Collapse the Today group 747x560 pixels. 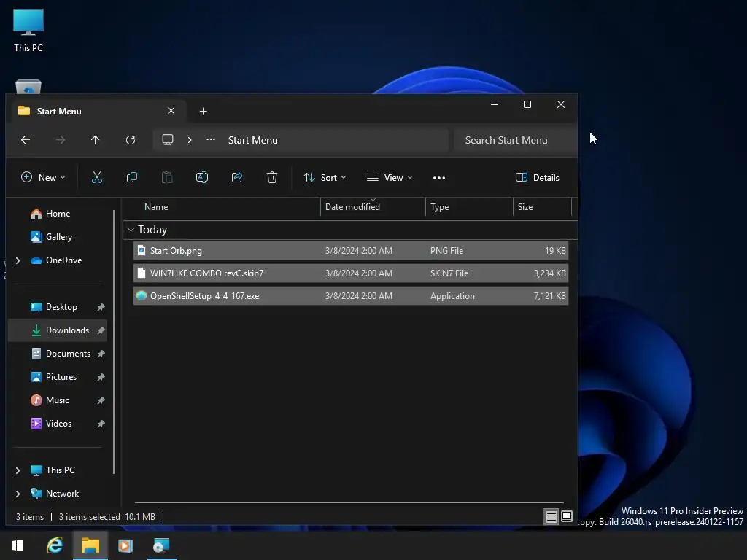point(131,230)
